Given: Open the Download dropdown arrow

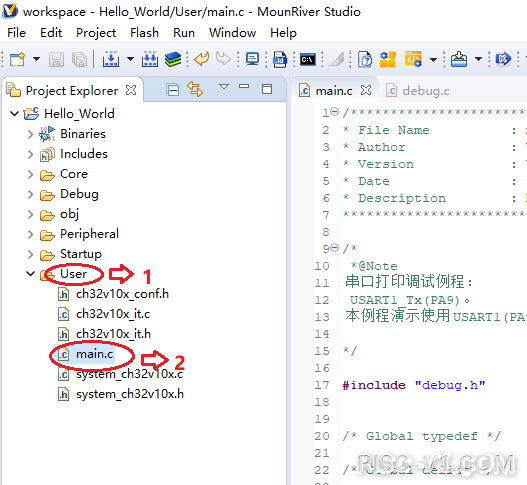Looking at the screenshot, I should [x=478, y=59].
